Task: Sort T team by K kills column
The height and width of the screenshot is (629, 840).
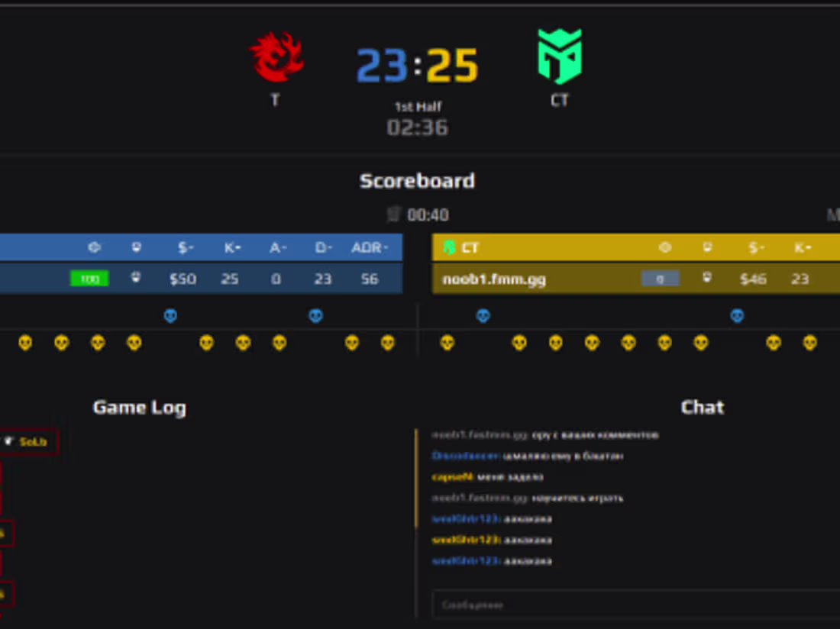Action: coord(232,247)
